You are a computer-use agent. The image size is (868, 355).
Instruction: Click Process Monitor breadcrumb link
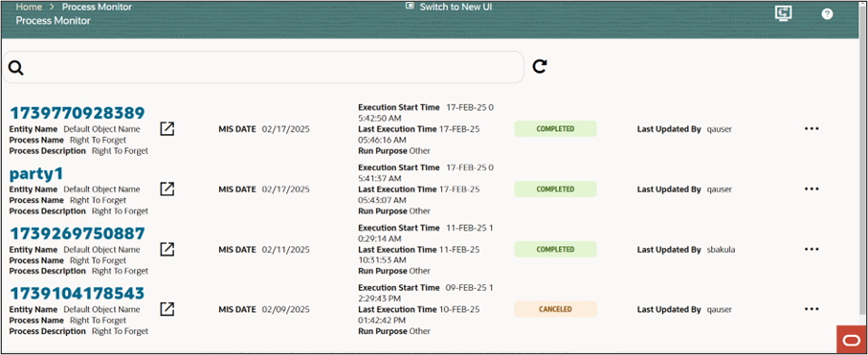97,8
